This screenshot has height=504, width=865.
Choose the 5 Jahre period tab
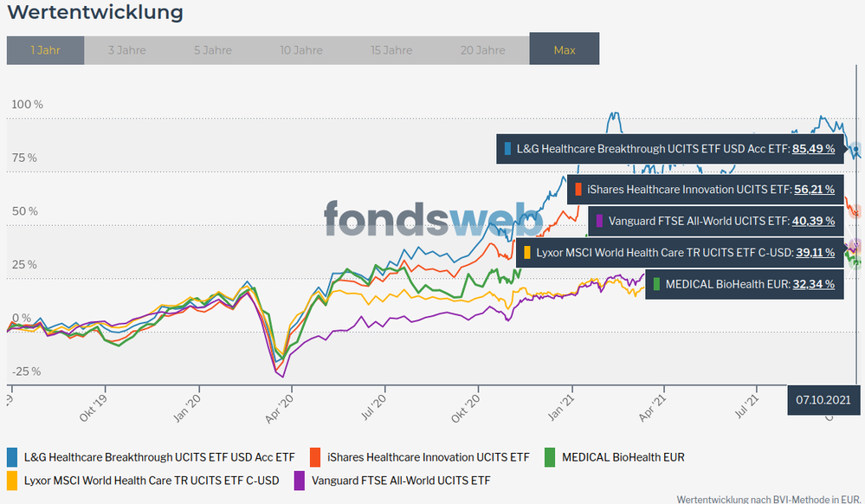(x=212, y=50)
